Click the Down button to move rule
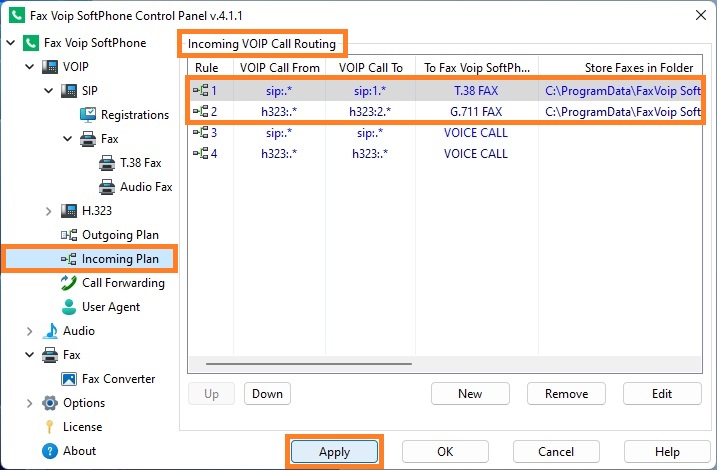This screenshot has width=717, height=470. [x=267, y=394]
